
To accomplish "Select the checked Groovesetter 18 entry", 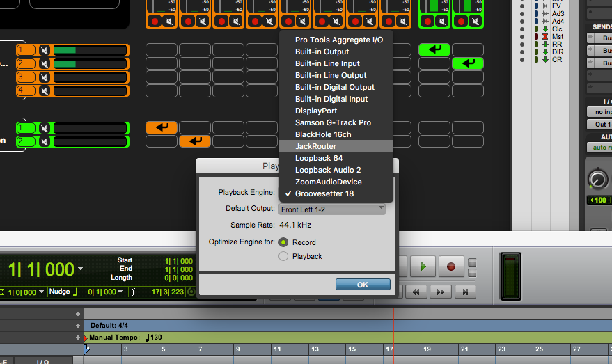I will [x=336, y=193].
